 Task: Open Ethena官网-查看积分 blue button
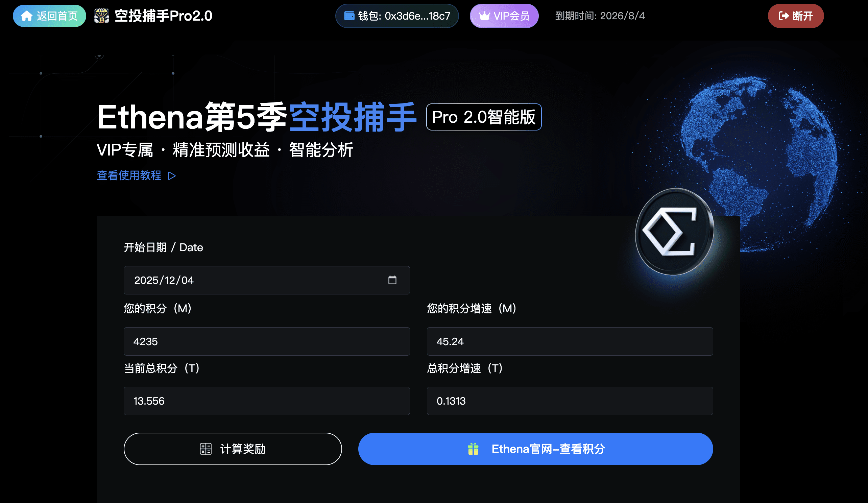coord(535,449)
